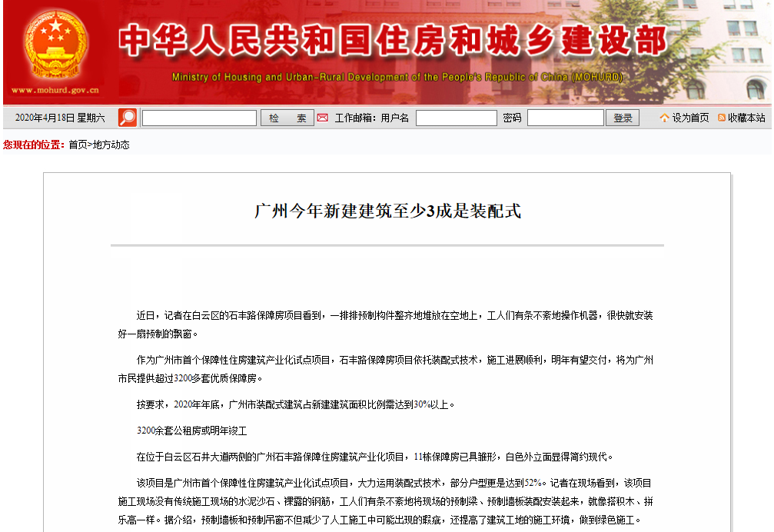Click the 您现在的位置 label
The width and height of the screenshot is (774, 532).
tap(34, 145)
